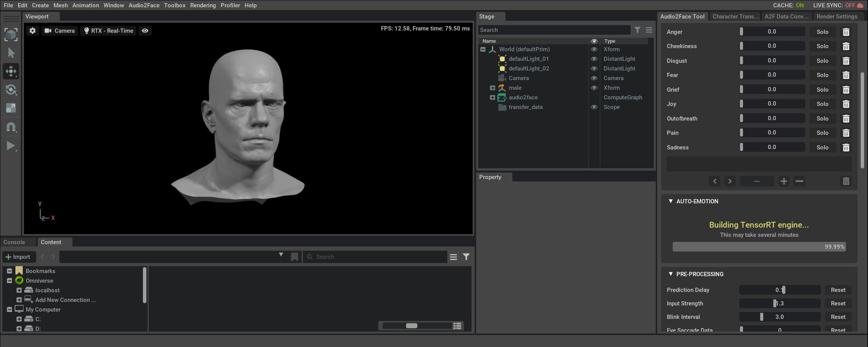
Task: Toggle the viewport eye visibility menu
Action: tap(145, 31)
